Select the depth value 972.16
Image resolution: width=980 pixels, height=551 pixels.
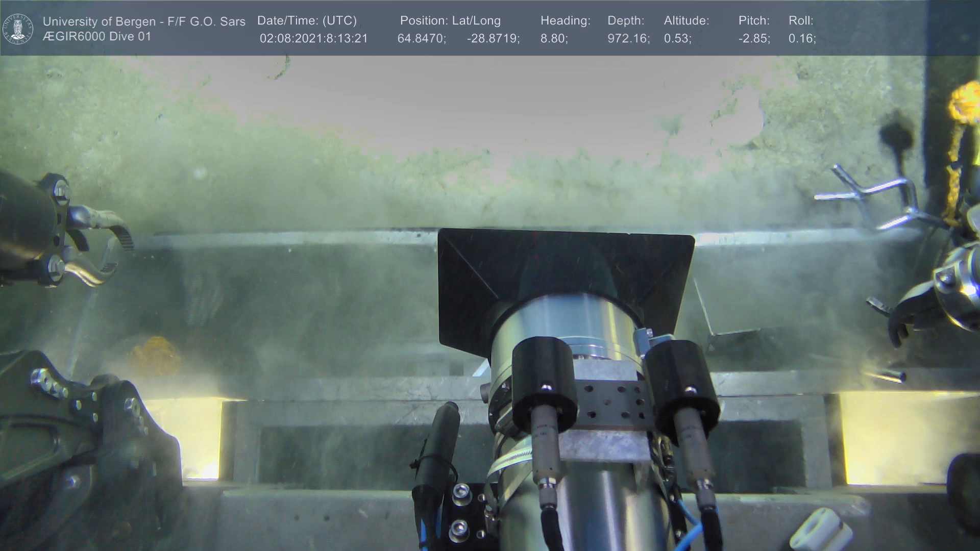point(628,39)
